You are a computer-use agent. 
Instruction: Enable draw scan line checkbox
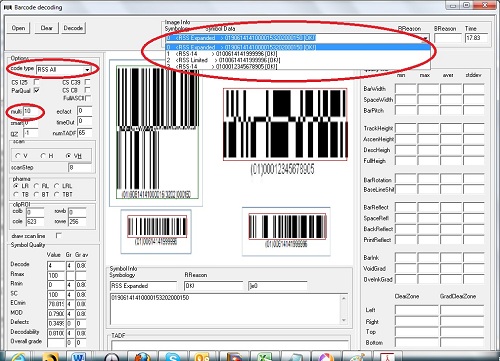[x=59, y=236]
